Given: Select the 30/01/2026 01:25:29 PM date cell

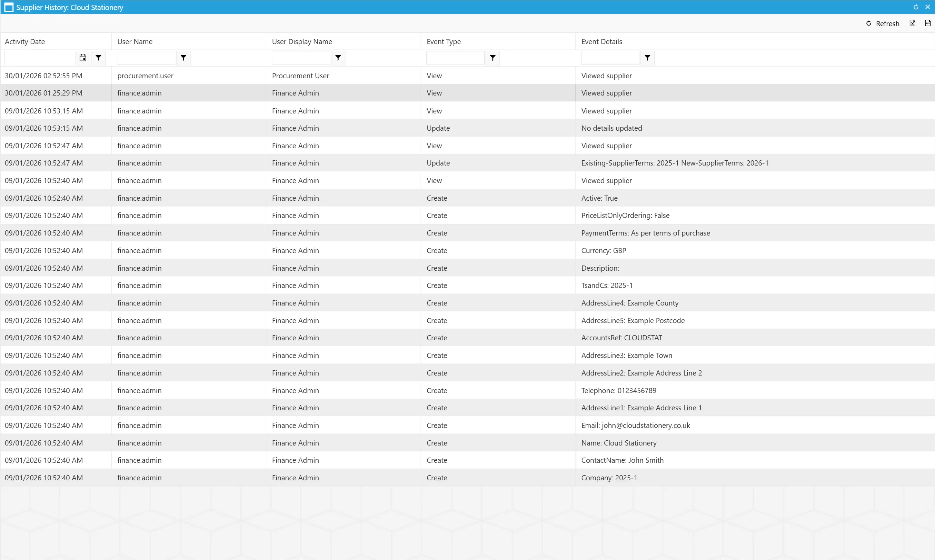Looking at the screenshot, I should click(x=56, y=93).
